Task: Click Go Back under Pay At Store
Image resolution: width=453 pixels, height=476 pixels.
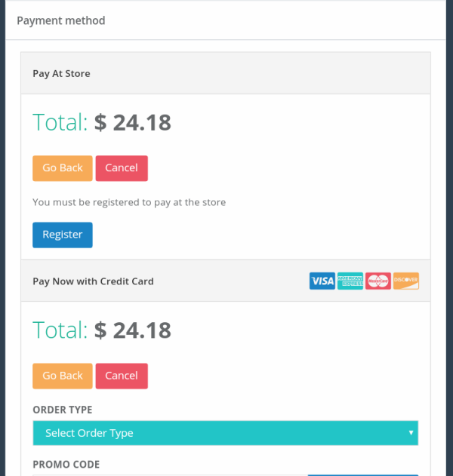Action: (x=63, y=168)
